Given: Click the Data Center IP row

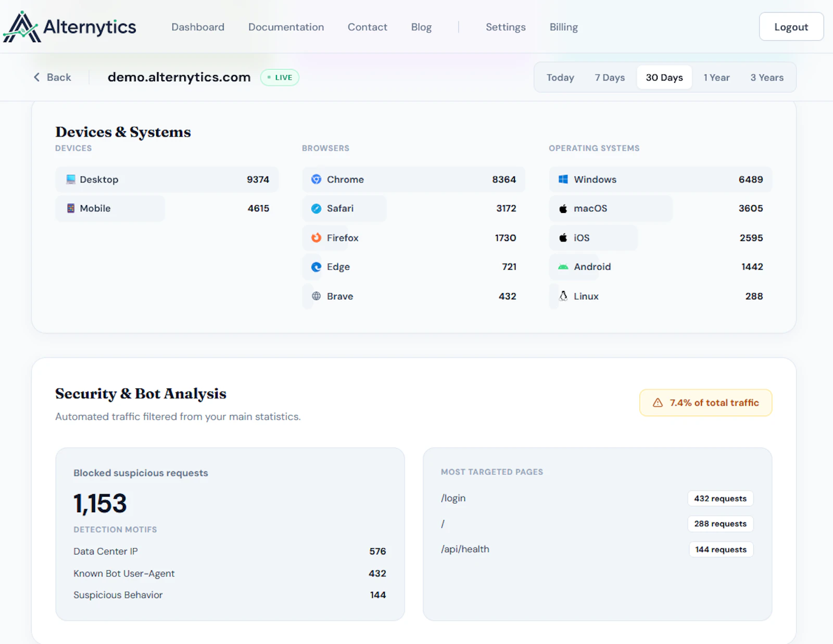Looking at the screenshot, I should (230, 551).
